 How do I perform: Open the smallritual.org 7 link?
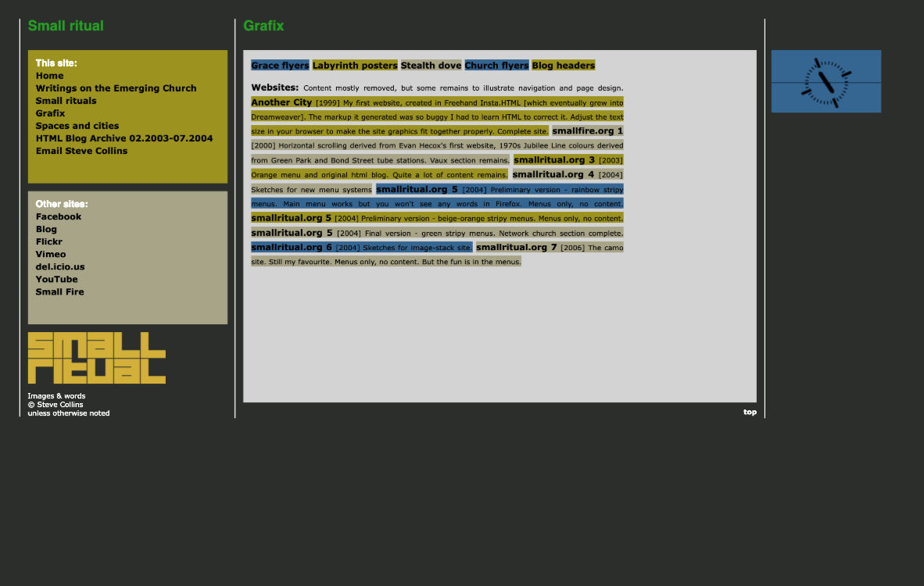[516, 248]
